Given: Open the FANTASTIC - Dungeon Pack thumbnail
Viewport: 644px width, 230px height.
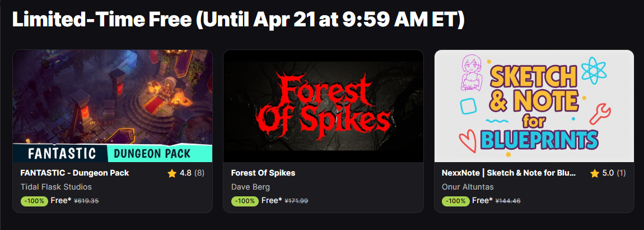Looking at the screenshot, I should (x=113, y=105).
